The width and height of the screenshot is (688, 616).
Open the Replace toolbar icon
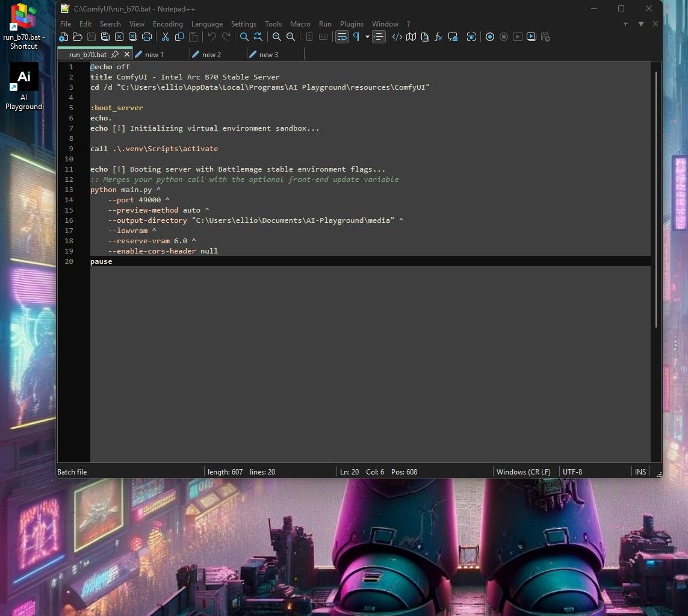click(258, 37)
